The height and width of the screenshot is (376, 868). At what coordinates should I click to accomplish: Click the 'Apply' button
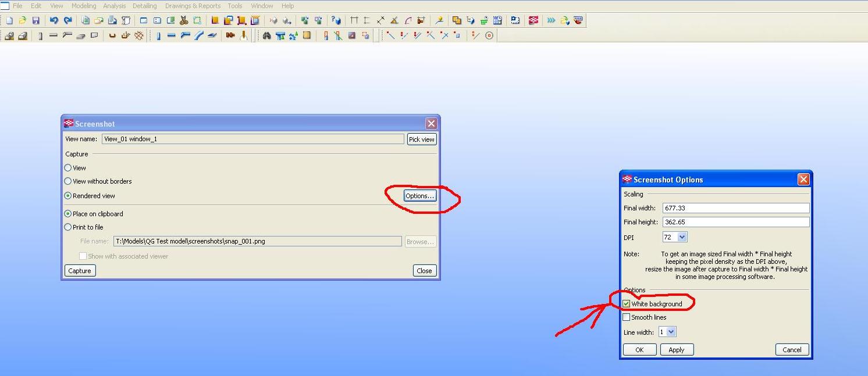[x=677, y=350]
